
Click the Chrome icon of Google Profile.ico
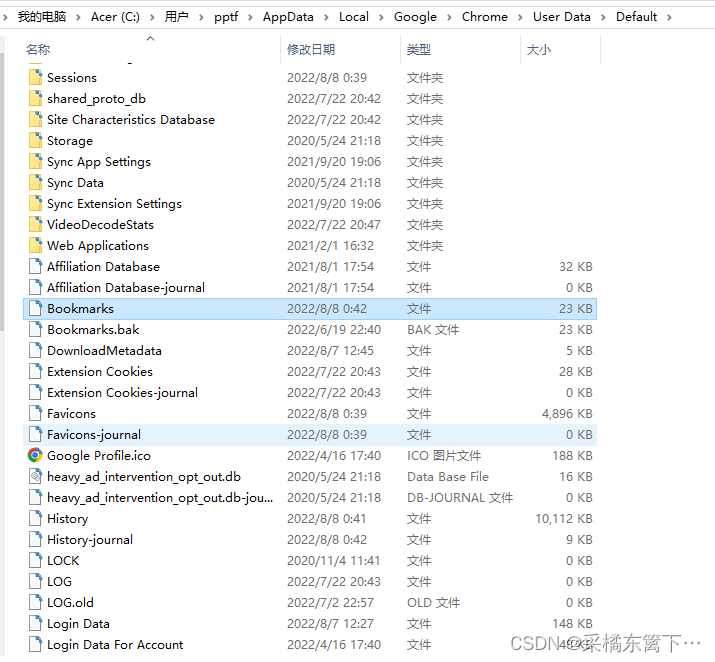(35, 455)
